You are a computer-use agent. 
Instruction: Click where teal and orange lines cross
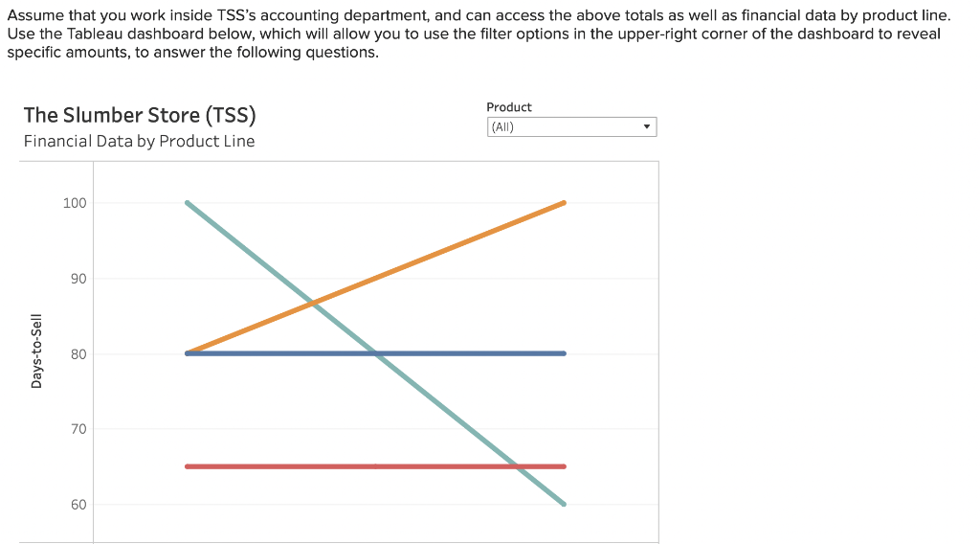click(x=313, y=304)
